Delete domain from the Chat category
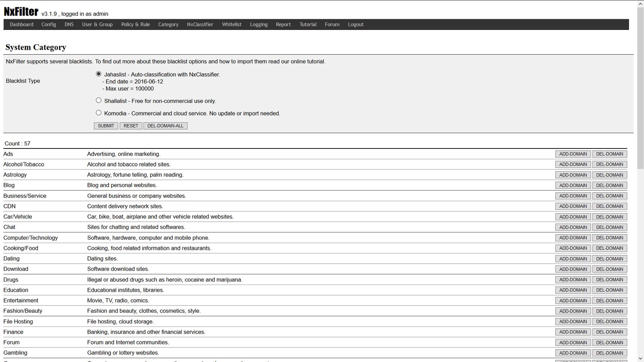644x362 pixels. [610, 227]
